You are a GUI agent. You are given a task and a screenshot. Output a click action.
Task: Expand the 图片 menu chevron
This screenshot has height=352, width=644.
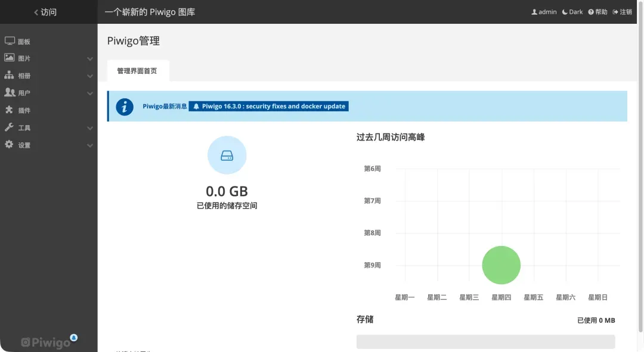pyautogui.click(x=90, y=59)
